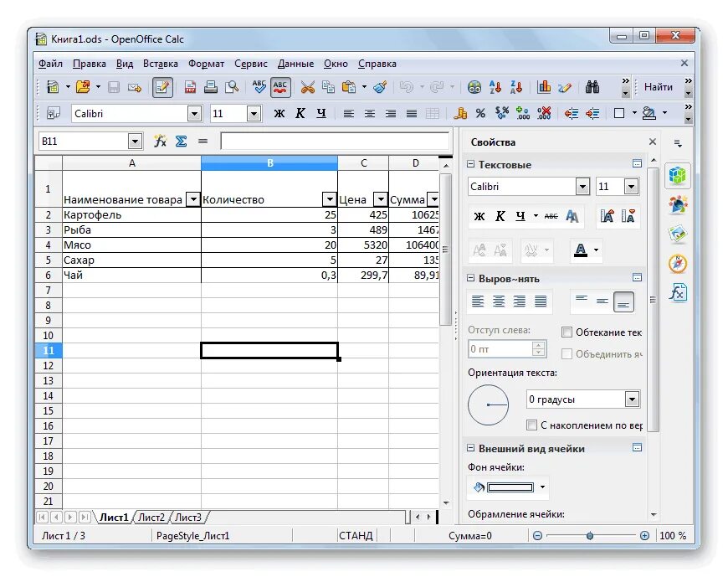Toggle Italic K in toolbar
728x577 pixels.
tap(300, 113)
